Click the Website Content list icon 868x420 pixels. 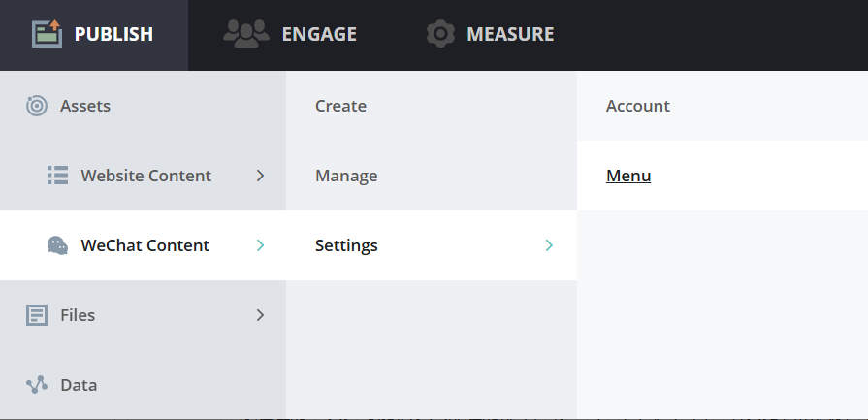click(x=57, y=176)
